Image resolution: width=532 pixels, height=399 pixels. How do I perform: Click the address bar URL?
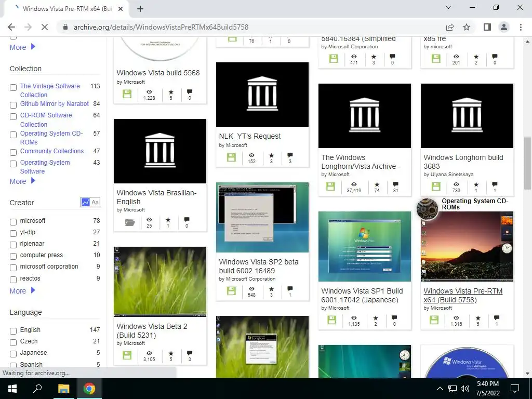click(161, 27)
